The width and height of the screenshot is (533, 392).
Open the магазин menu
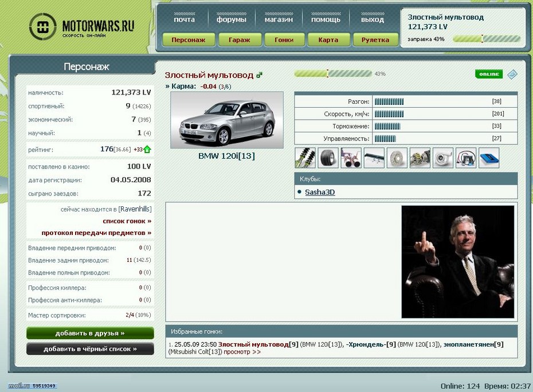tap(279, 19)
